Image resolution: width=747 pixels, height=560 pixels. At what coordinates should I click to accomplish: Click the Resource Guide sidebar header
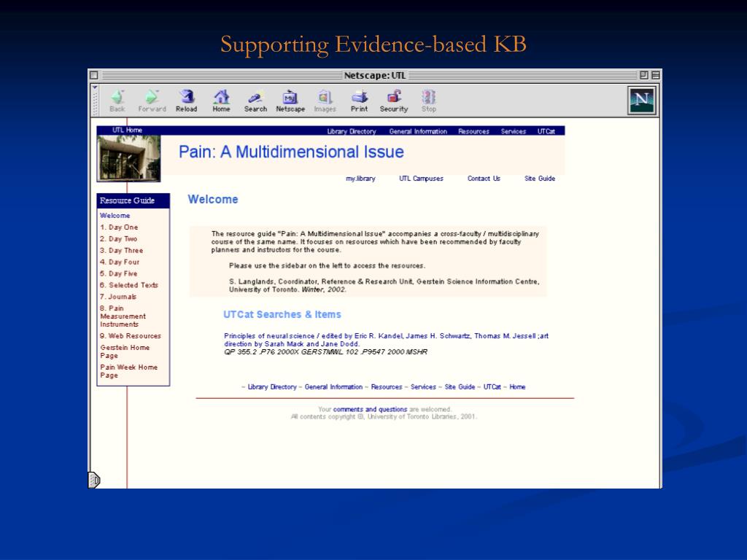(133, 201)
